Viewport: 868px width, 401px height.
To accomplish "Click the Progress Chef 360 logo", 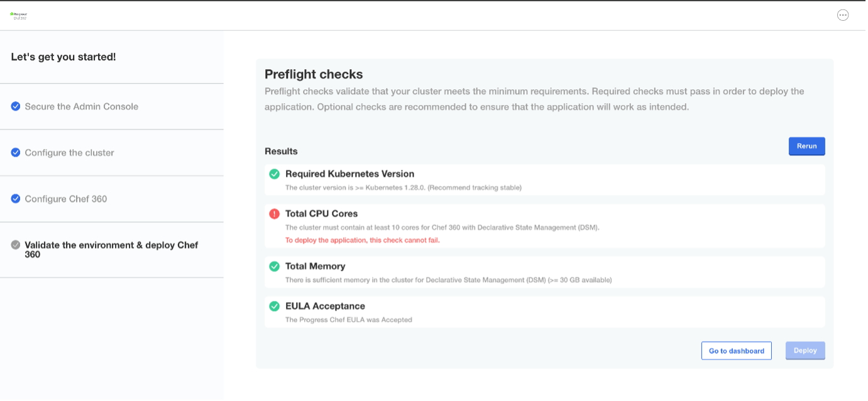I will pos(18,15).
